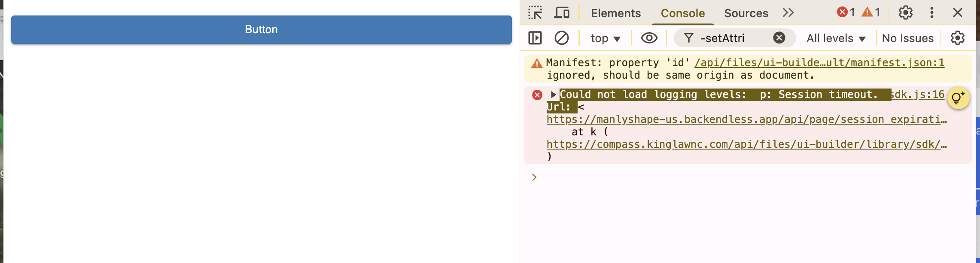The width and height of the screenshot is (980, 263).
Task: Toggle the device toolbar icon
Action: 561,13
